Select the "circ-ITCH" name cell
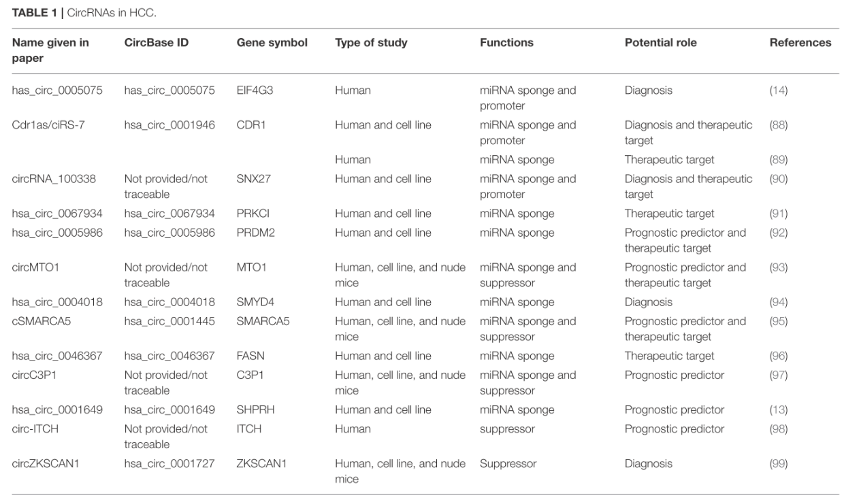Viewport: 861px width, 504px height. pyautogui.click(x=34, y=429)
